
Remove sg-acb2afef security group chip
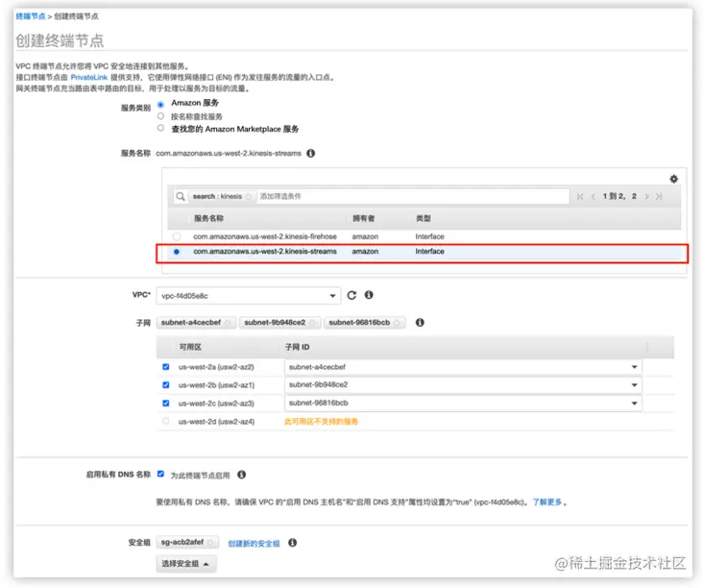[210, 543]
